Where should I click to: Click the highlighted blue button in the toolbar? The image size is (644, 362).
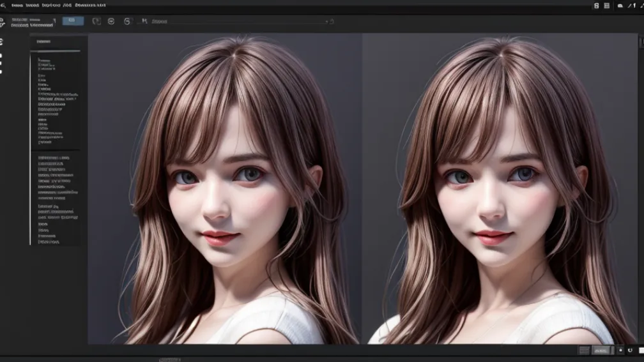[73, 20]
